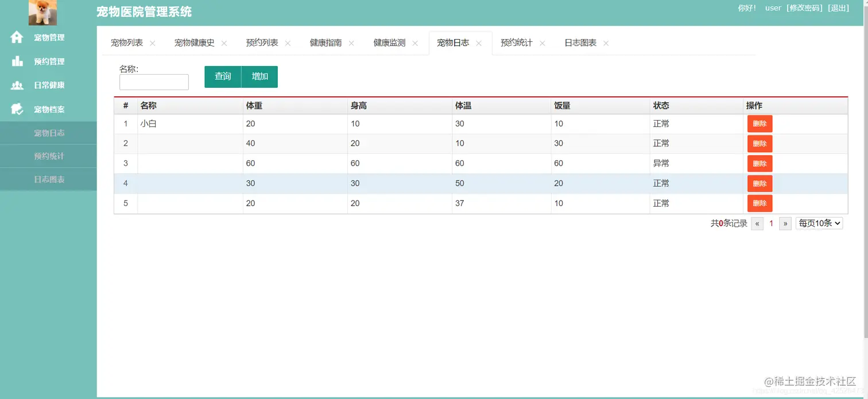This screenshot has height=399, width=868.
Task: Go to next page with » button
Action: click(x=785, y=224)
